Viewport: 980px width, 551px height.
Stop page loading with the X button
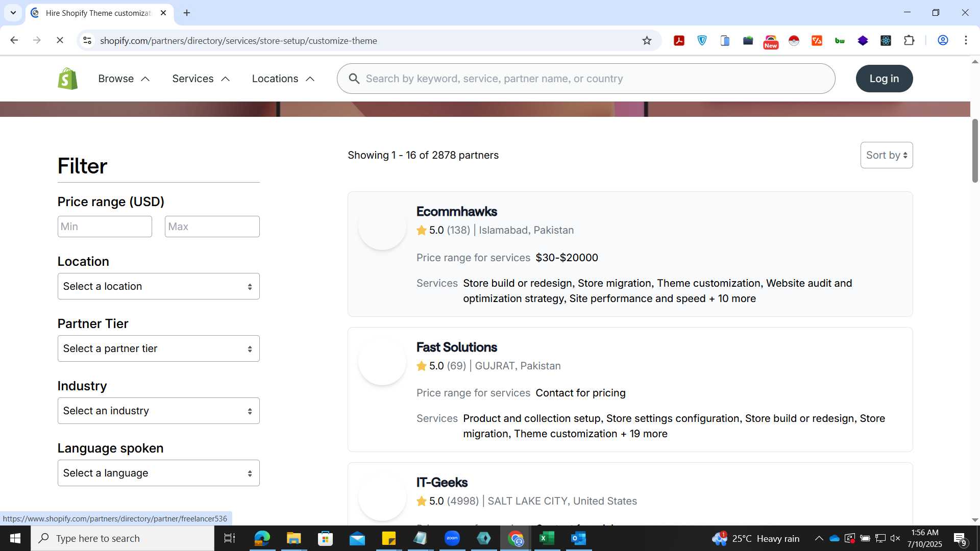60,40
